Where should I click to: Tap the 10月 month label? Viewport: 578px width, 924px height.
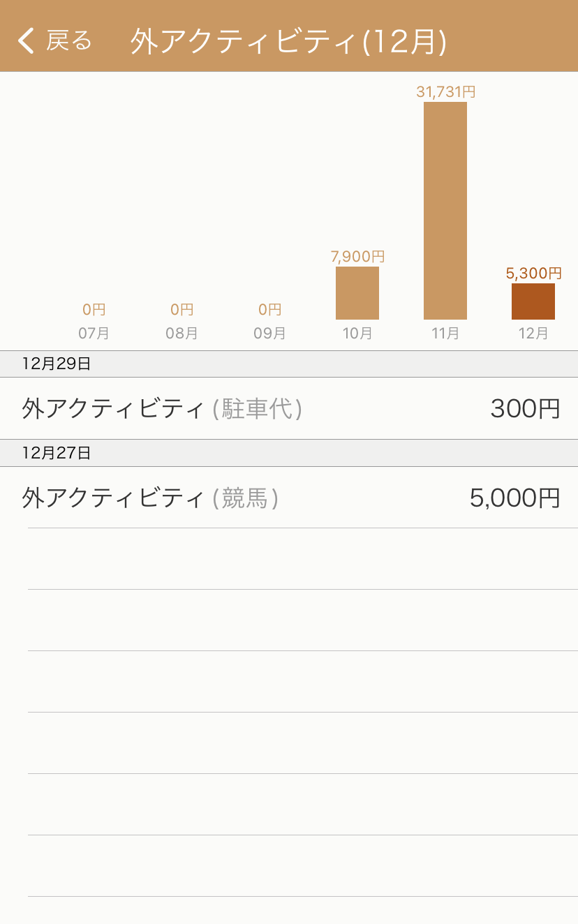pyautogui.click(x=357, y=334)
